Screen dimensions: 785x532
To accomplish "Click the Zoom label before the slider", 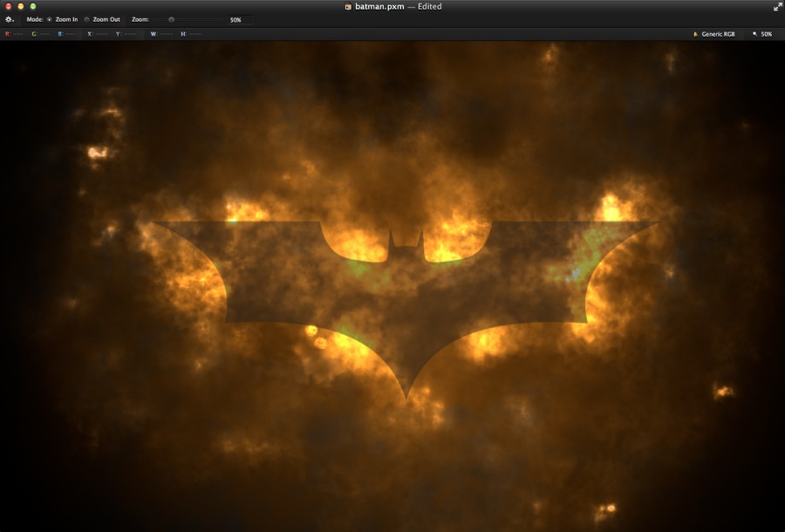I will pyautogui.click(x=140, y=19).
